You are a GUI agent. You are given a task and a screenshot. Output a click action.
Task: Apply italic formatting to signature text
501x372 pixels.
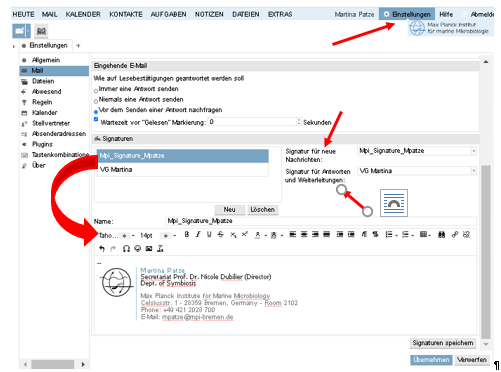click(198, 235)
